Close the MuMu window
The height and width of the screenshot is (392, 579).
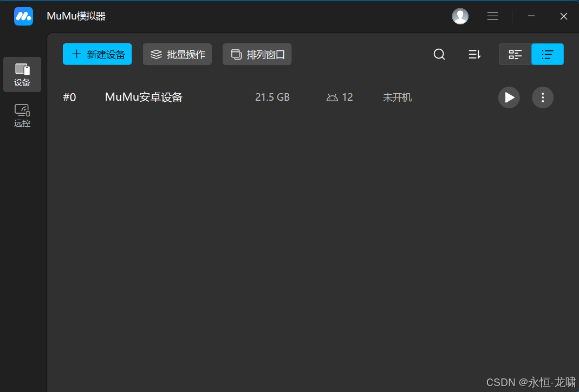563,16
